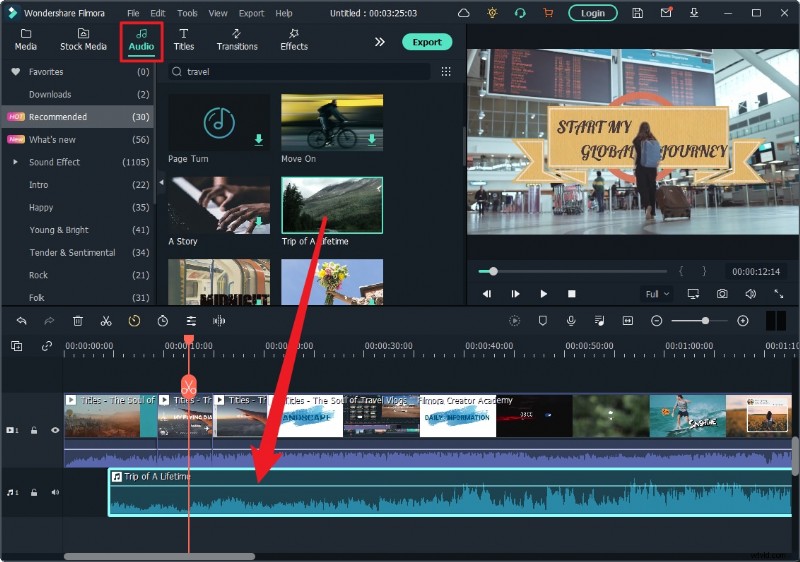The image size is (800, 562).
Task: Mute the audio track speaker icon
Action: click(x=55, y=492)
